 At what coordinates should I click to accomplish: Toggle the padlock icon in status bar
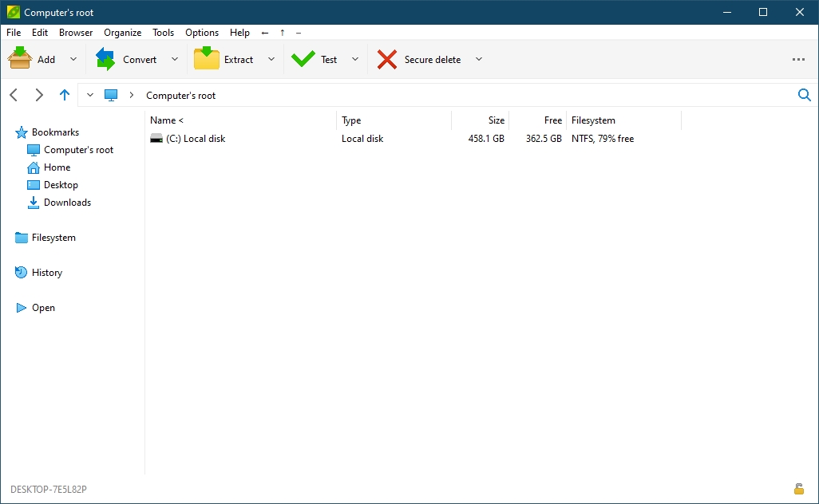coord(798,489)
